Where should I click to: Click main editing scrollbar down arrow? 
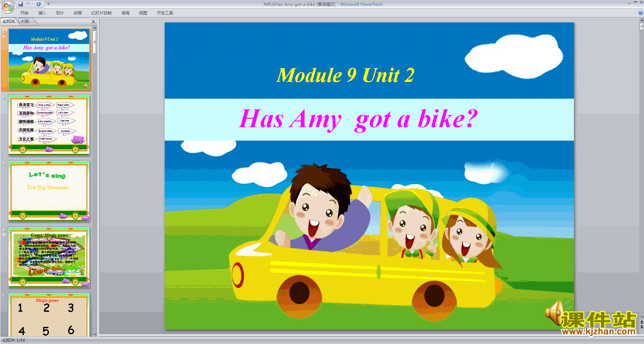642,317
